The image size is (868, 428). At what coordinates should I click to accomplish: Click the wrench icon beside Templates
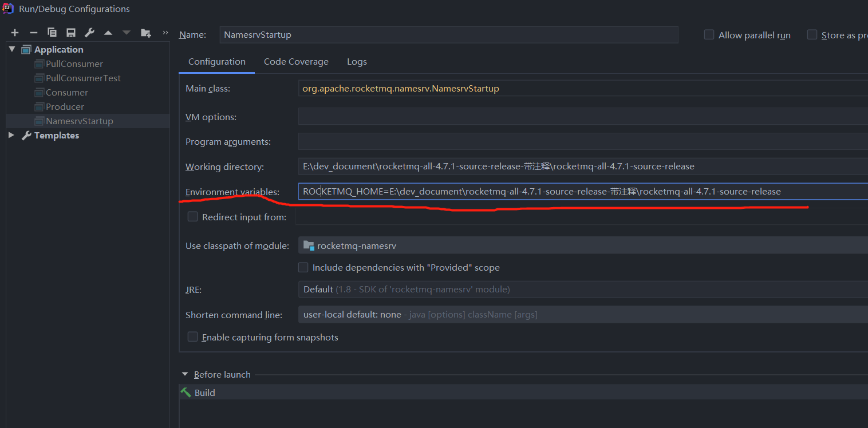click(26, 136)
